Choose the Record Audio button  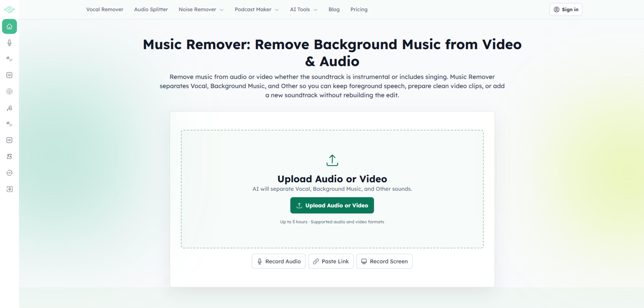pyautogui.click(x=279, y=261)
